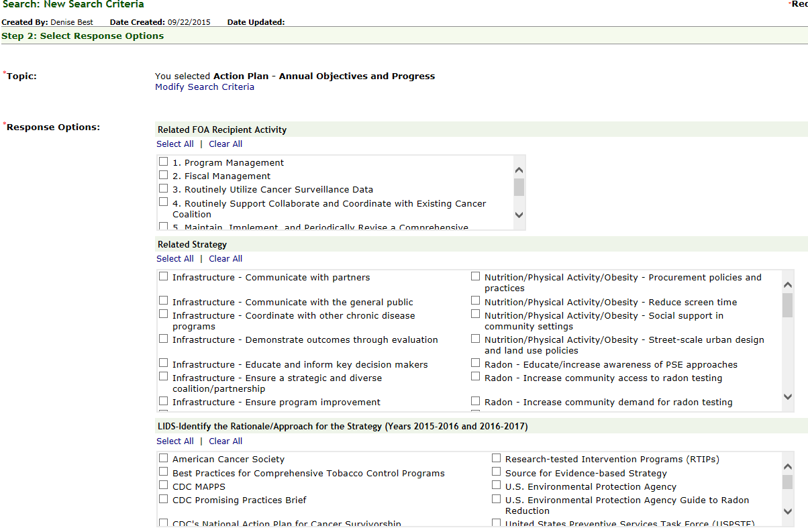Select All under Related Strategy

click(x=174, y=259)
